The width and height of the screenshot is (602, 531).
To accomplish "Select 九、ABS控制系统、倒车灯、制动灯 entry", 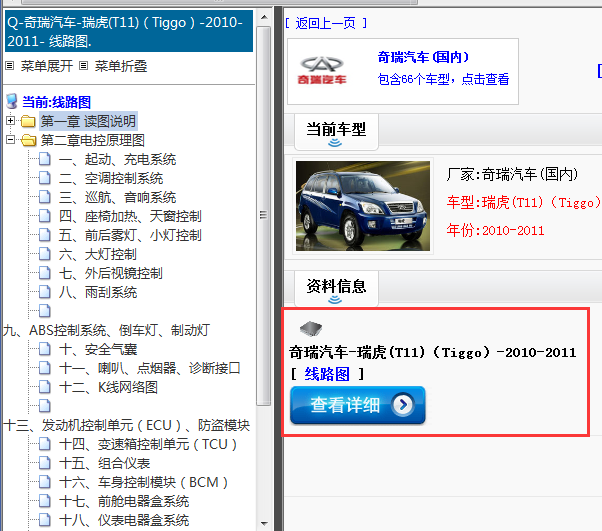I will [x=107, y=330].
